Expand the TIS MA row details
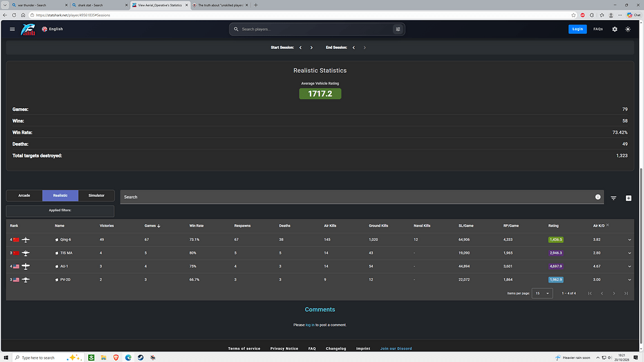The width and height of the screenshot is (644, 362). click(x=630, y=253)
